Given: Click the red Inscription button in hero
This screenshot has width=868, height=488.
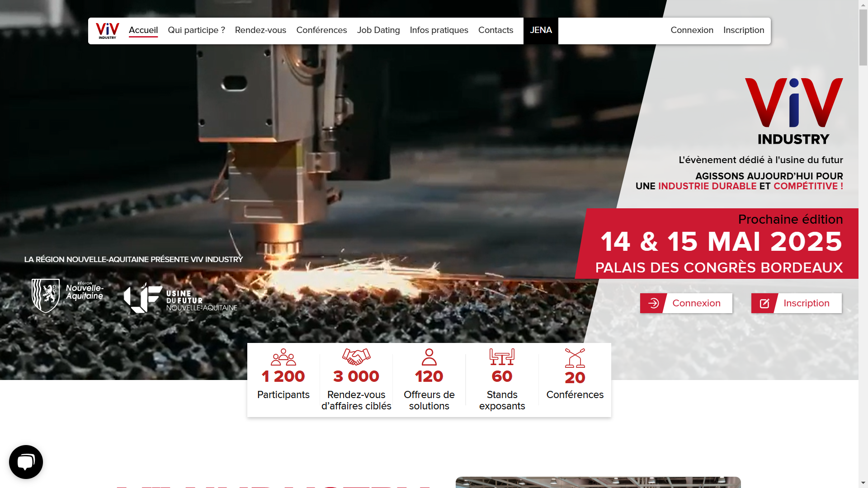Looking at the screenshot, I should [x=797, y=303].
